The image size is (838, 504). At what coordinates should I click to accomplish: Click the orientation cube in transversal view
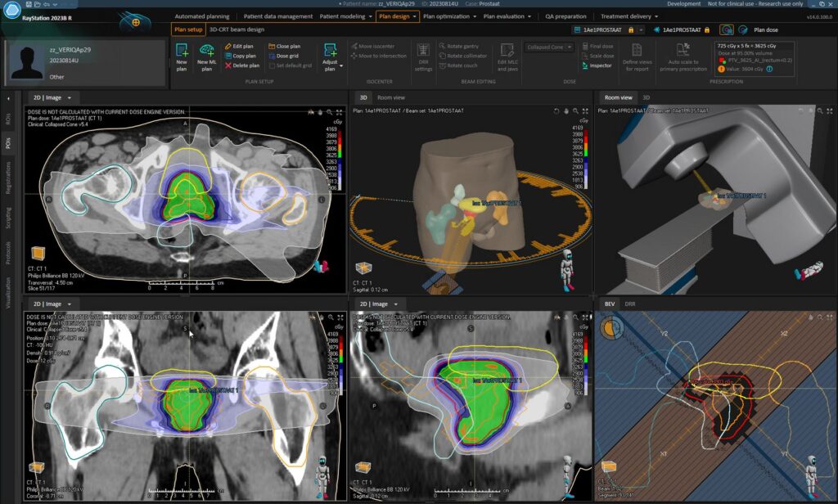tap(38, 254)
